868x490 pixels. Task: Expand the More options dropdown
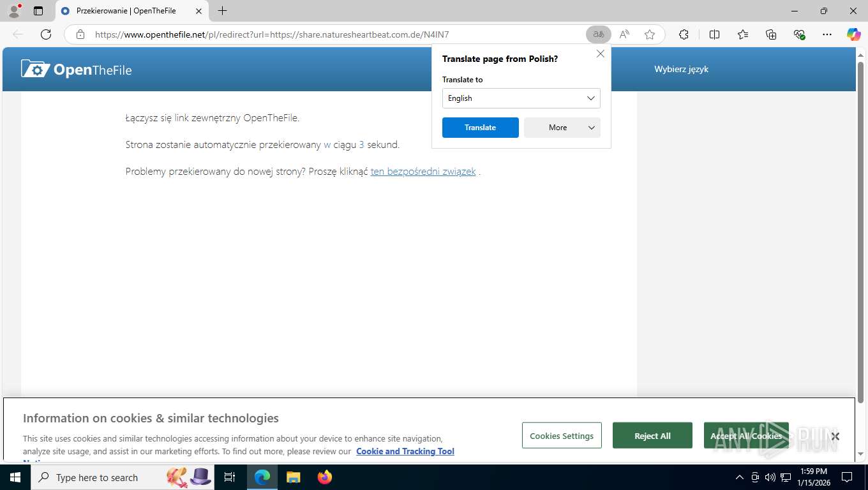click(x=562, y=128)
